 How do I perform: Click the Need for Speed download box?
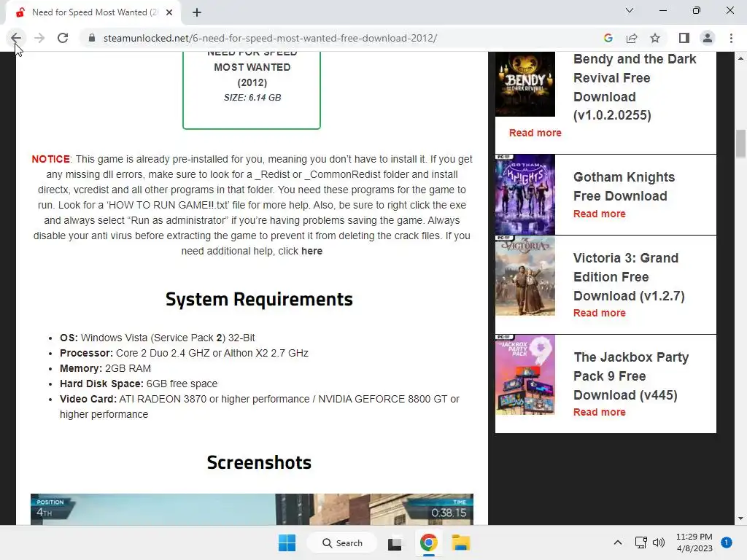[x=252, y=90]
